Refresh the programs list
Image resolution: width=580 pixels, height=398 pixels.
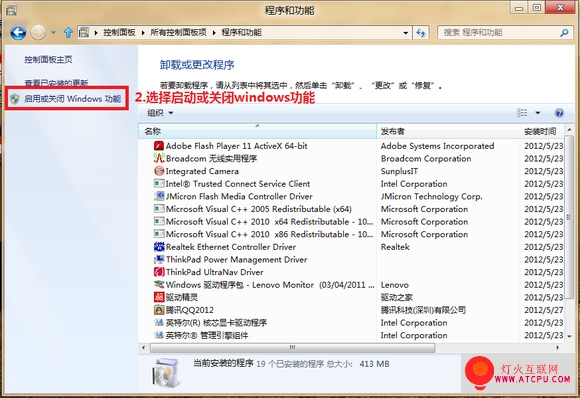(421, 33)
